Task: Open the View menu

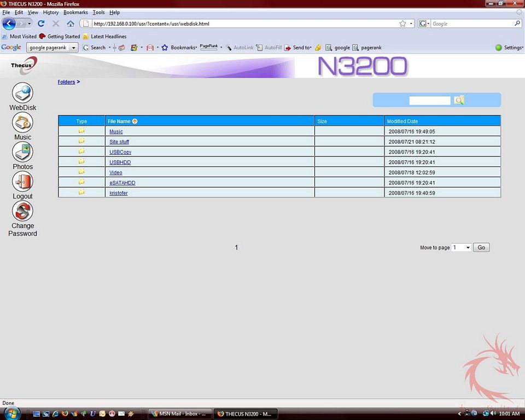Action: tap(33, 13)
